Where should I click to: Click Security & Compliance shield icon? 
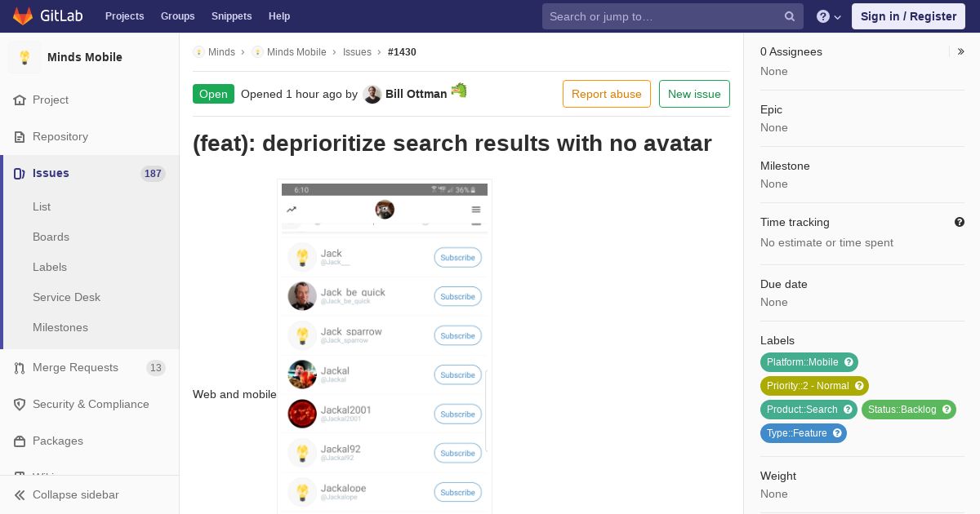(x=20, y=405)
